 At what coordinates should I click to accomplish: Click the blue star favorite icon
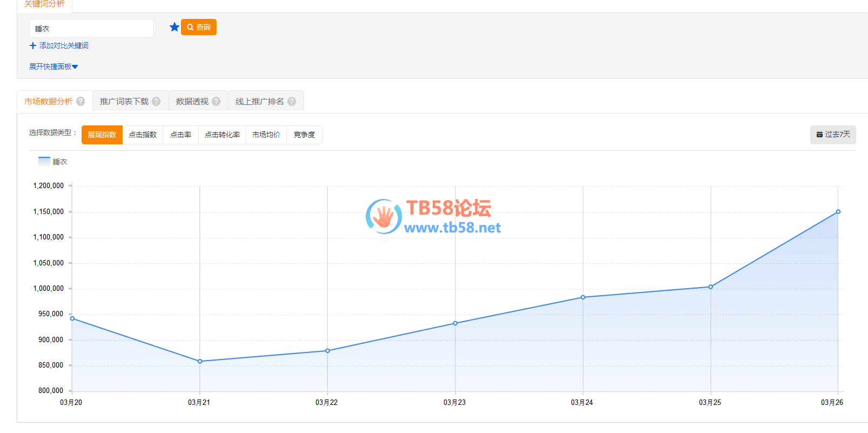click(x=174, y=27)
